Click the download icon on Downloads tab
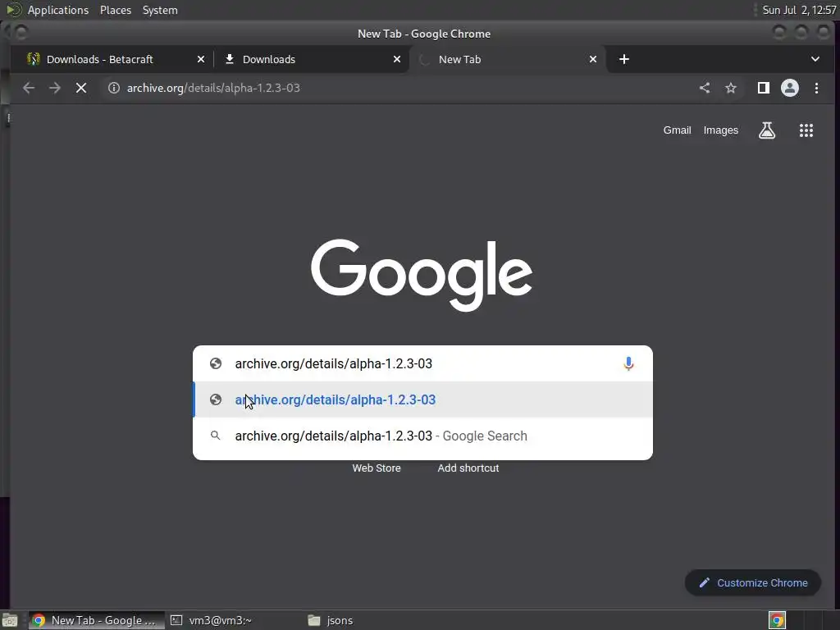Image resolution: width=840 pixels, height=630 pixels. (x=230, y=59)
